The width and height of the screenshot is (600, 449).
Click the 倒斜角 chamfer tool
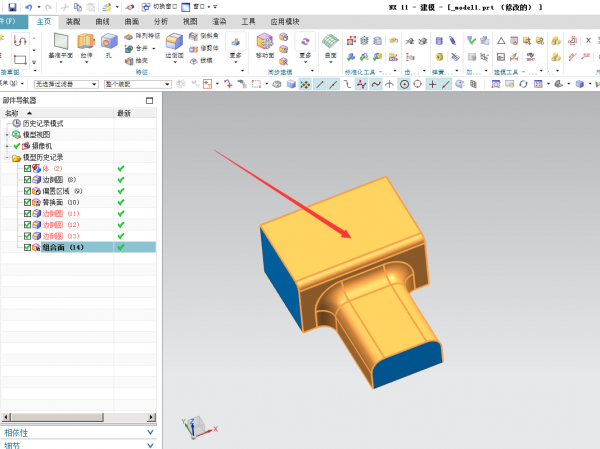pos(204,36)
